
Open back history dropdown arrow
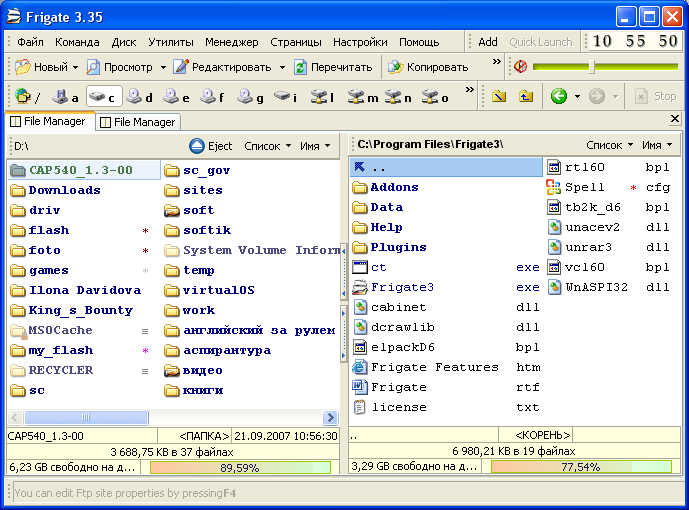click(x=577, y=96)
